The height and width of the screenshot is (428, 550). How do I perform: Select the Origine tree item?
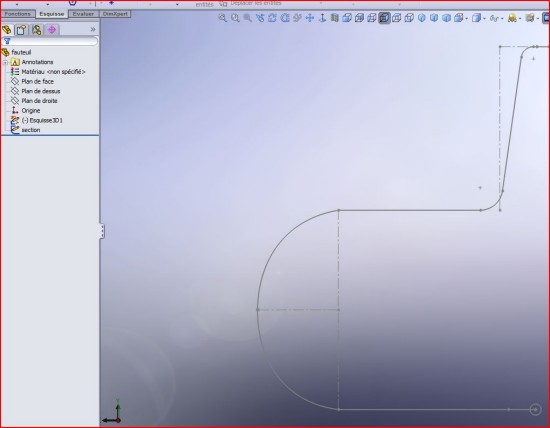(31, 111)
